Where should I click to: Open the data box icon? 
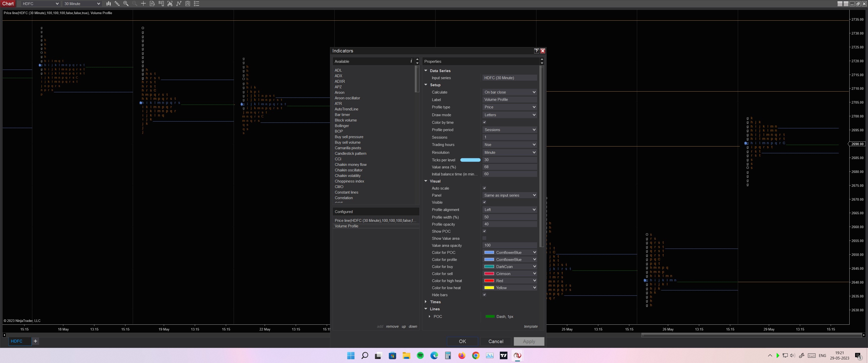152,3
